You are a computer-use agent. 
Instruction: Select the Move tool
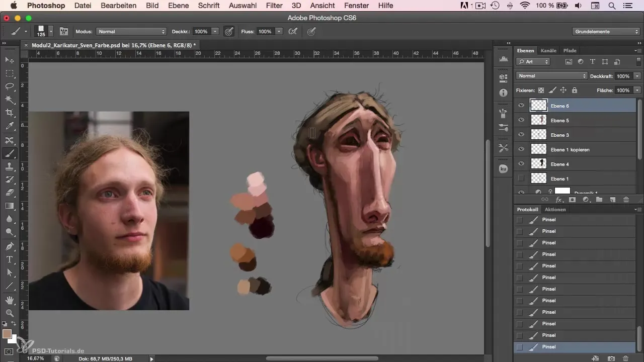coord(10,60)
